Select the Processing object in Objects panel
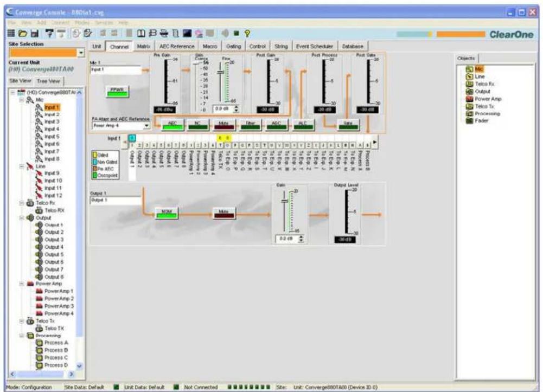The height and width of the screenshot is (392, 543). coord(483,113)
